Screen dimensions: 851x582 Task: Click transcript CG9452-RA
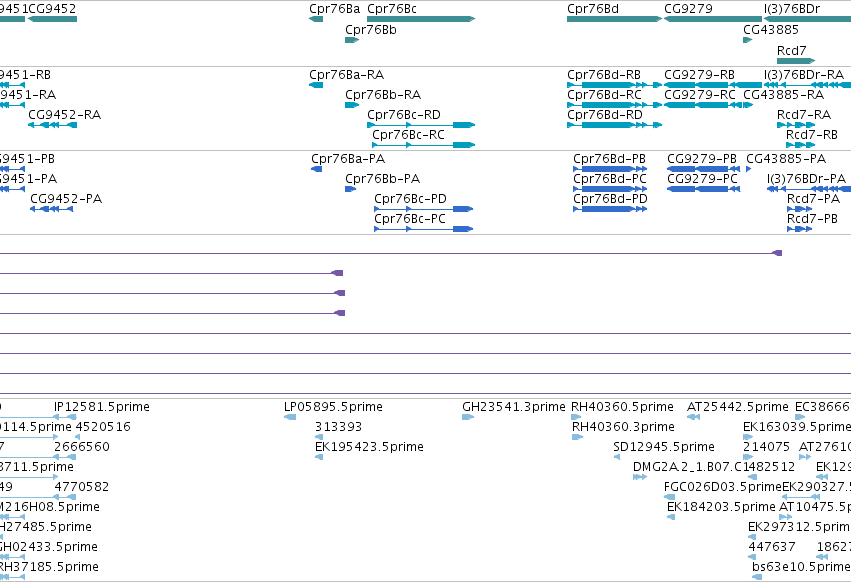pyautogui.click(x=53, y=125)
